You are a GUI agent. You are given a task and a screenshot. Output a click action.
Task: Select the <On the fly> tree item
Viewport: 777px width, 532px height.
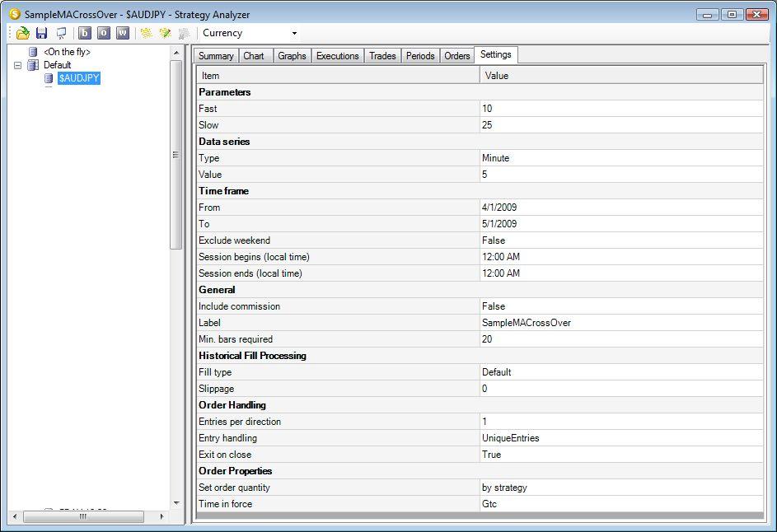pyautogui.click(x=67, y=52)
